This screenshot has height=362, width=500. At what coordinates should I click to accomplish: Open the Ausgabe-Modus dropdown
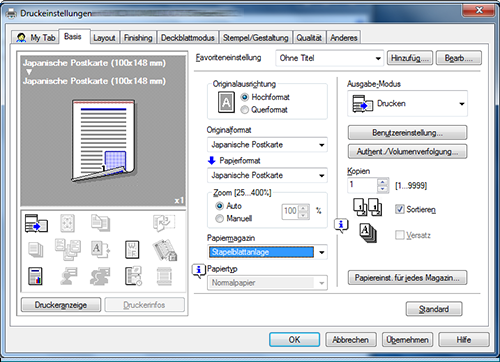click(407, 104)
